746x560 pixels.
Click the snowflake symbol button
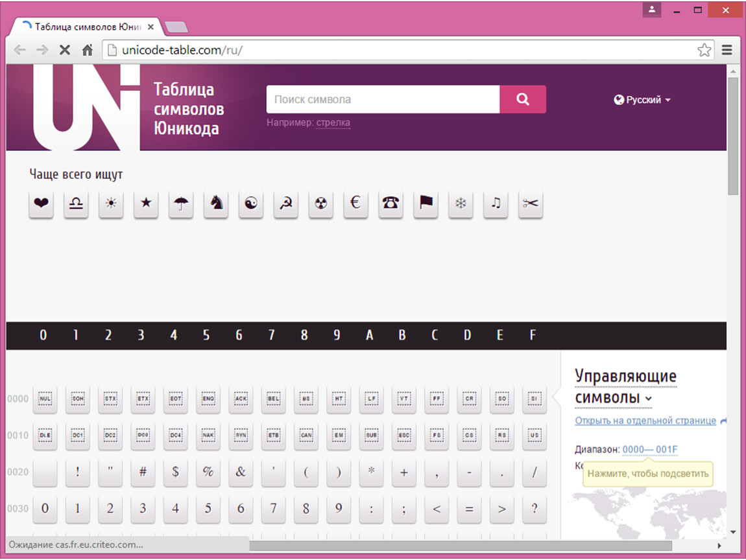coord(461,204)
